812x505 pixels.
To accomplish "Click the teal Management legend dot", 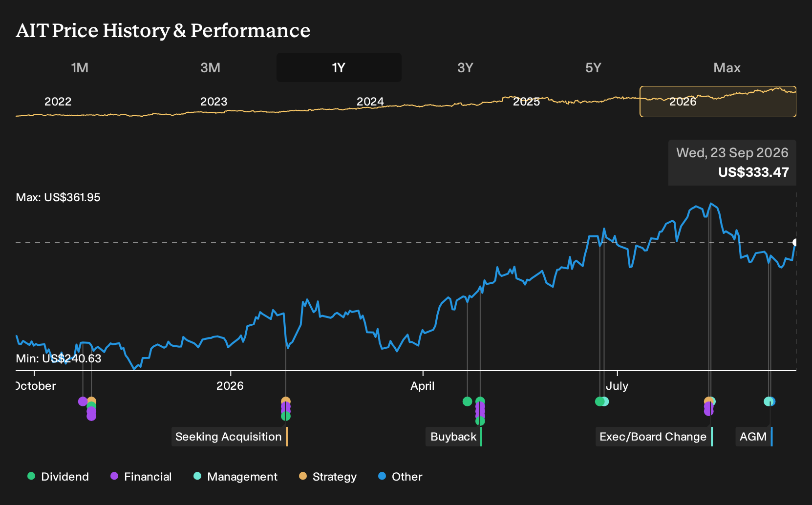I will pyautogui.click(x=197, y=476).
